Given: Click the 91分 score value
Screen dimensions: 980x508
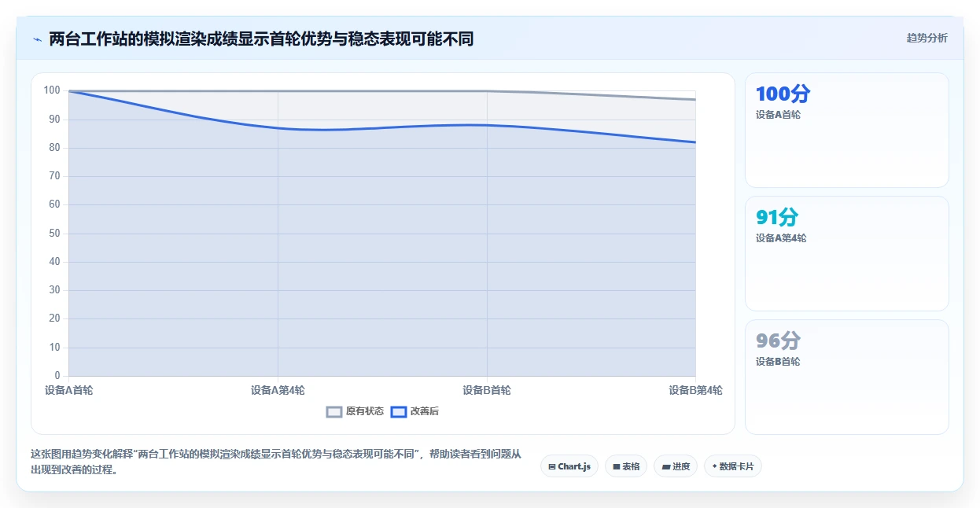Looking at the screenshot, I should (x=777, y=218).
